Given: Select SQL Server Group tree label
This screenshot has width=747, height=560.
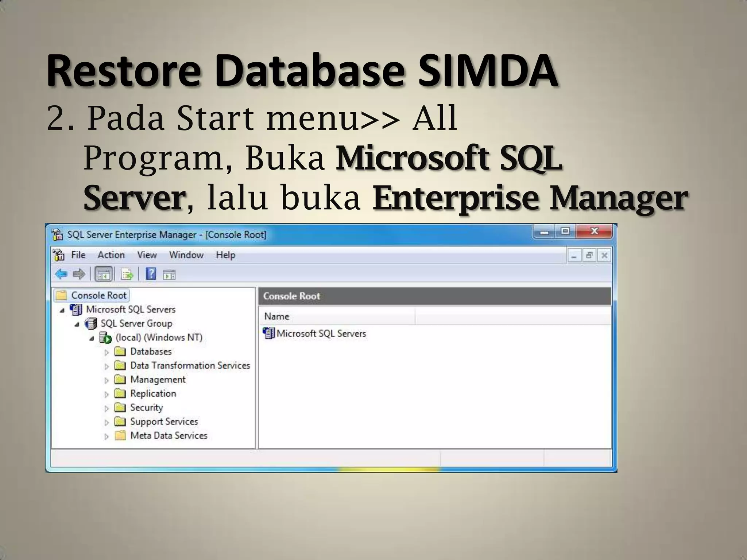Looking at the screenshot, I should (136, 323).
